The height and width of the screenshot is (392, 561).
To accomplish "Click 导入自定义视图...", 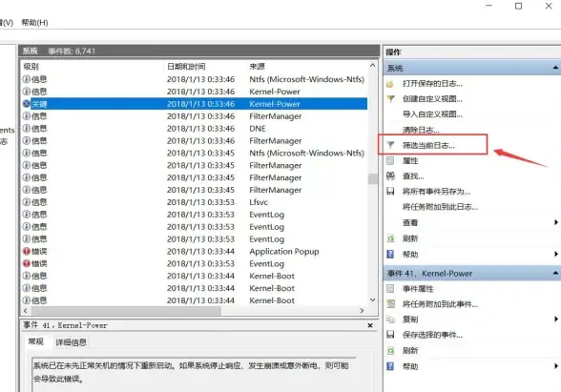I will pyautogui.click(x=432, y=114).
